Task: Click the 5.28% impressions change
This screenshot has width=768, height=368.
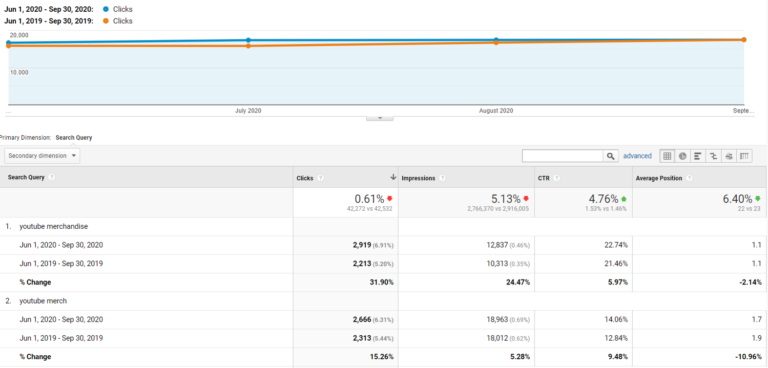Action: click(x=520, y=357)
